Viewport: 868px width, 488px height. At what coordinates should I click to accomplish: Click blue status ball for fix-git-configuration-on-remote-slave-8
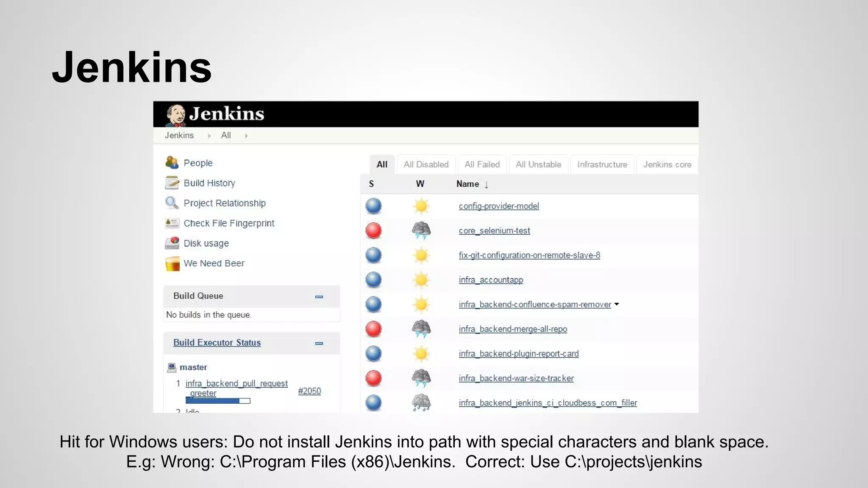[x=373, y=255]
